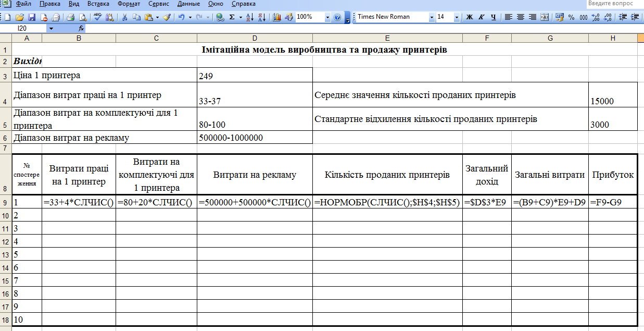644x331 pixels.
Task: Sort ascending with the A-Я arrow icon
Action: [249, 17]
